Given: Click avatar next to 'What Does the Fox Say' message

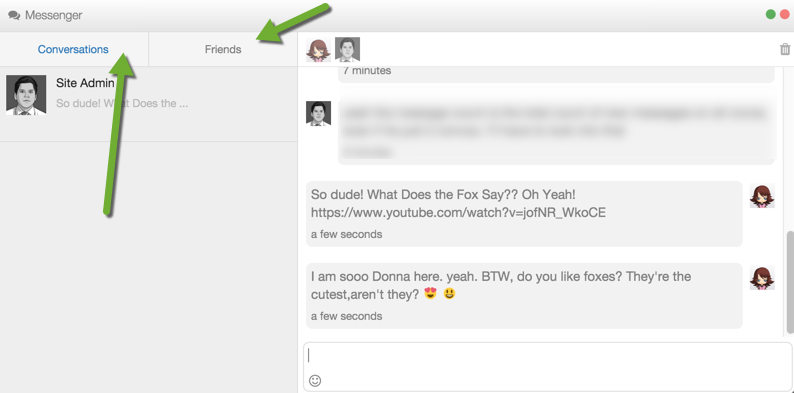Looking at the screenshot, I should tap(762, 195).
